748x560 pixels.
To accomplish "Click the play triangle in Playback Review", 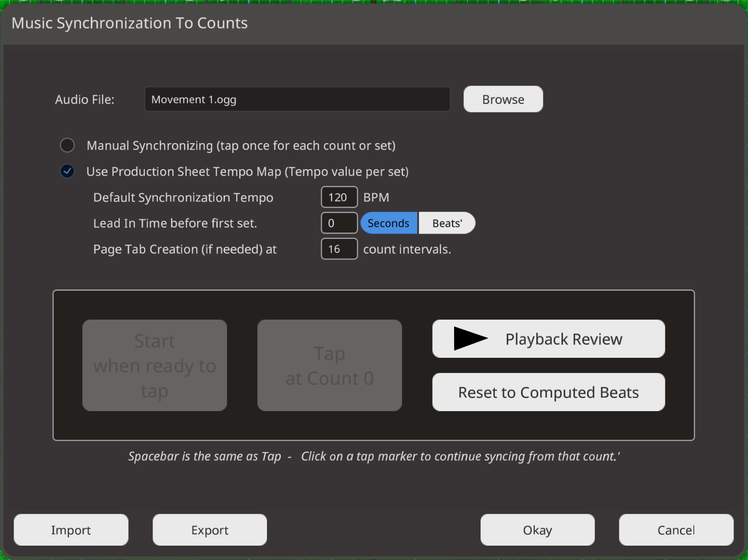I will click(x=470, y=339).
